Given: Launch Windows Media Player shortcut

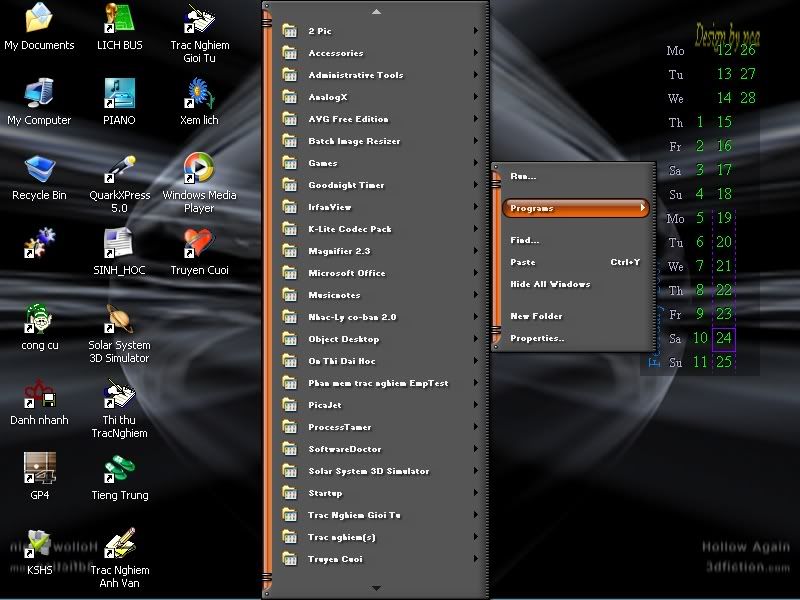Looking at the screenshot, I should point(198,168).
